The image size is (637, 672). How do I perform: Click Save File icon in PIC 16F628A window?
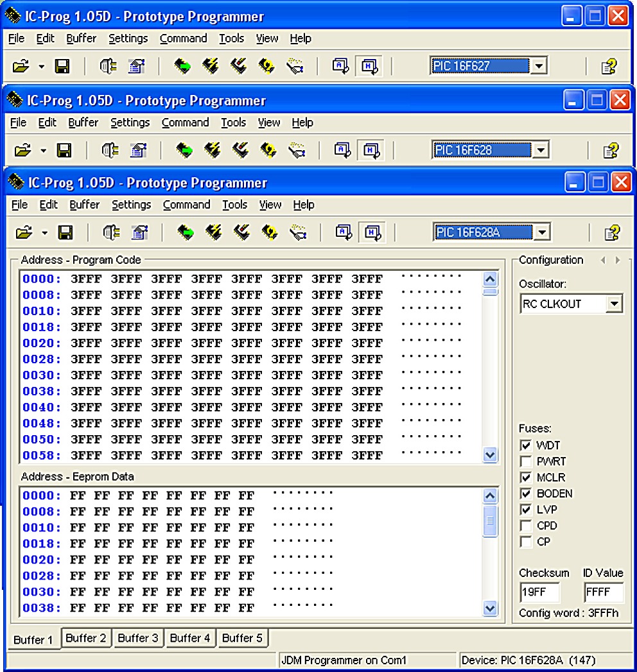pos(65,233)
